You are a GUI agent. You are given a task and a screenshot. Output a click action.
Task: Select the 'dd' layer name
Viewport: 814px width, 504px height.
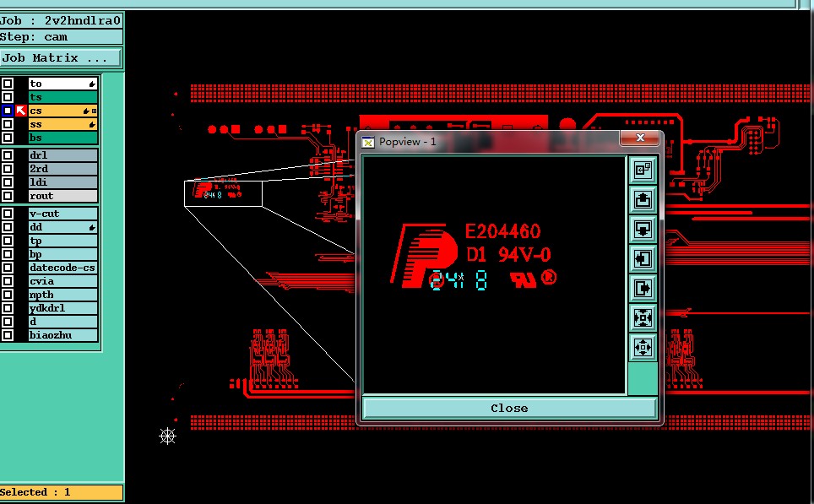pos(62,227)
